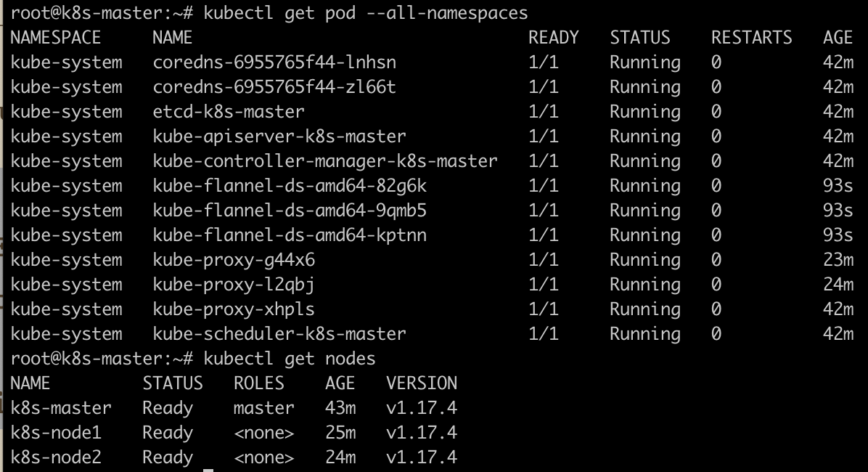
Task: Click kube-apiserver-k8s-master pod entry
Action: point(279,137)
